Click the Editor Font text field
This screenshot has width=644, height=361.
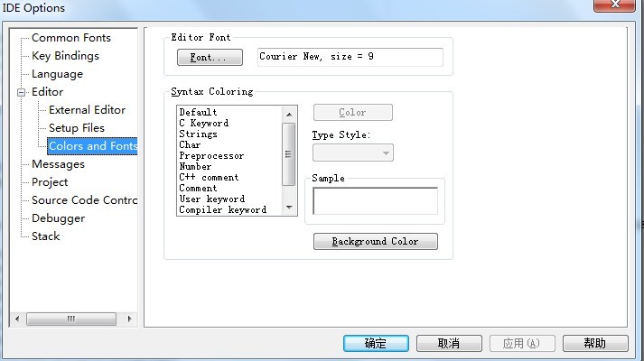(x=350, y=57)
